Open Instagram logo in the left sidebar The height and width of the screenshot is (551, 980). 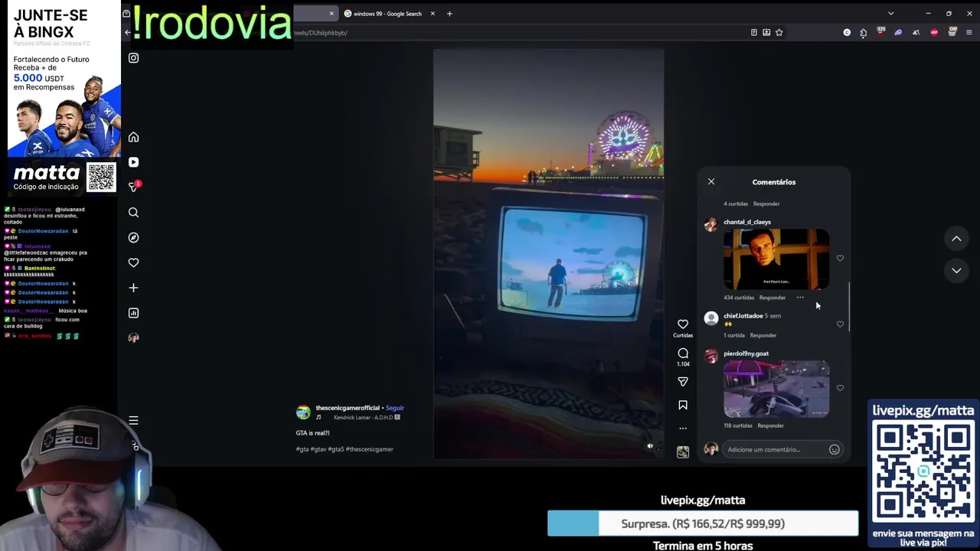click(133, 58)
